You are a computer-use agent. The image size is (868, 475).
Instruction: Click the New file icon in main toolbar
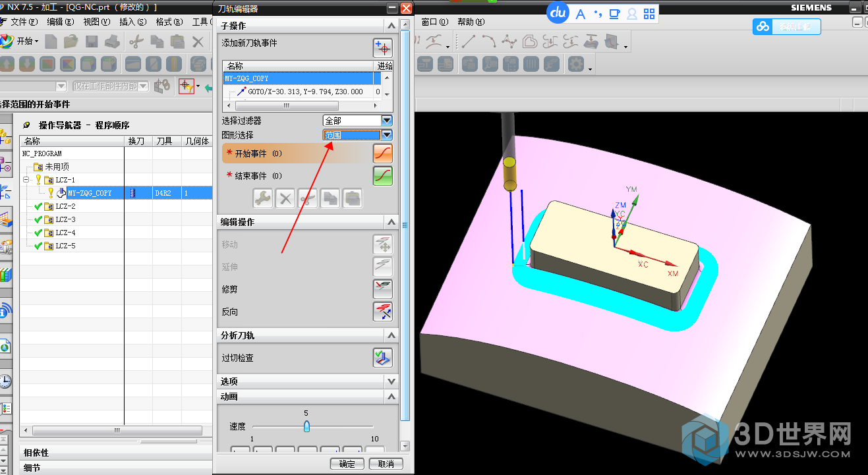pos(51,42)
